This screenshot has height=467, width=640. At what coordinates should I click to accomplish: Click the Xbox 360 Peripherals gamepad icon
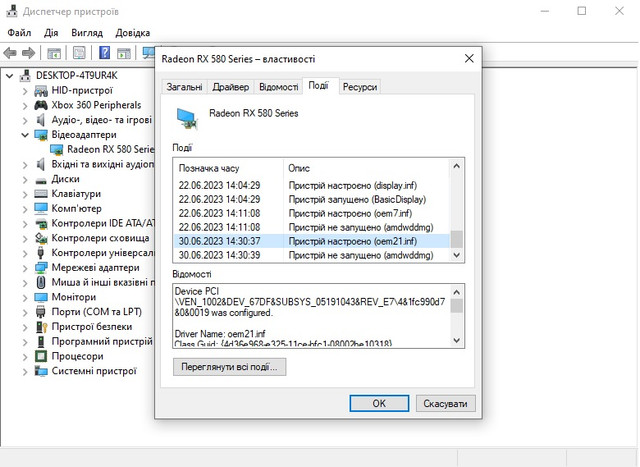coord(41,105)
